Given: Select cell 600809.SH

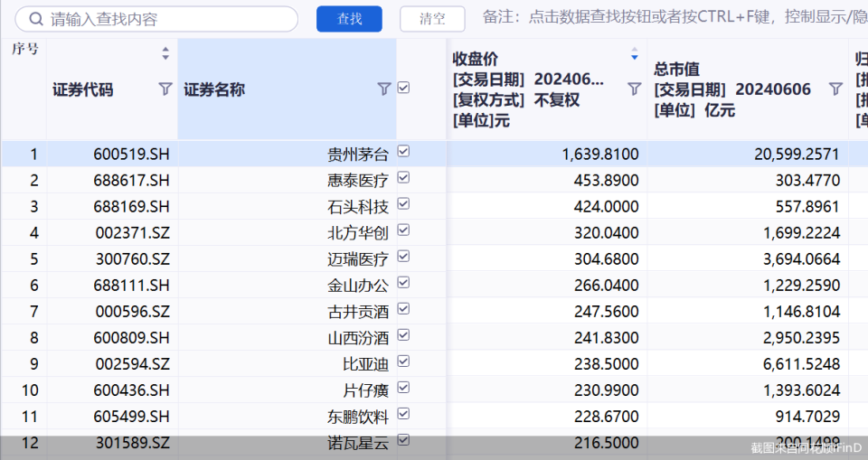Looking at the screenshot, I should pos(112,338).
